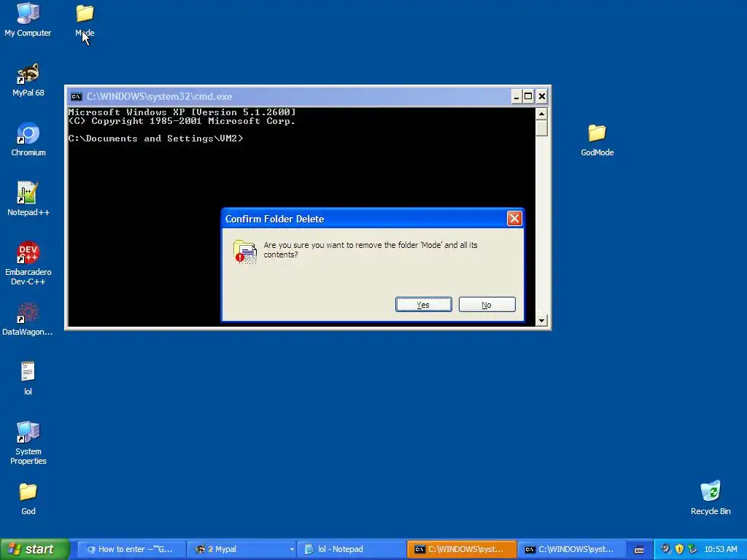Click the cmd window scroll down arrow
The height and width of the screenshot is (560, 747).
[x=541, y=321]
